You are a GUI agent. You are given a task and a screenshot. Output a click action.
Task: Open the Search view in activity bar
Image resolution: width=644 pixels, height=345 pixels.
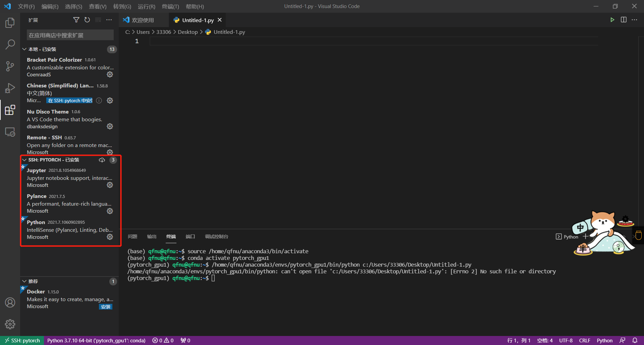click(10, 44)
